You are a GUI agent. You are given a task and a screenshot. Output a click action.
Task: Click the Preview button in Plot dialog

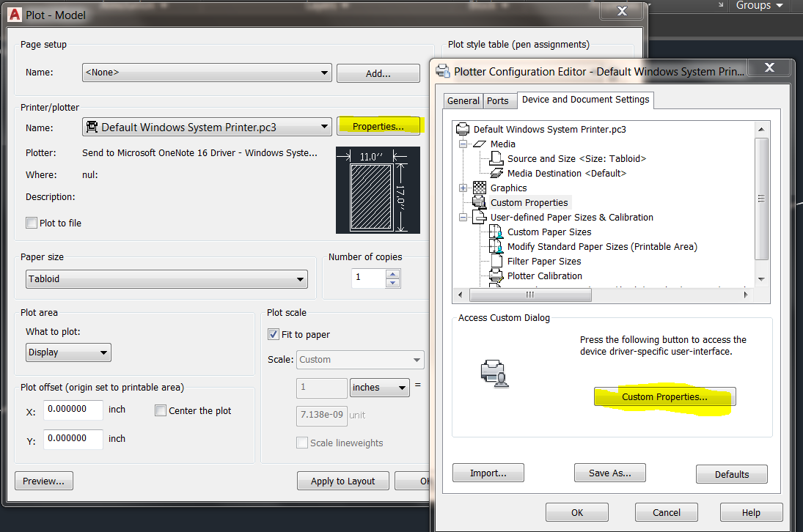(x=44, y=481)
